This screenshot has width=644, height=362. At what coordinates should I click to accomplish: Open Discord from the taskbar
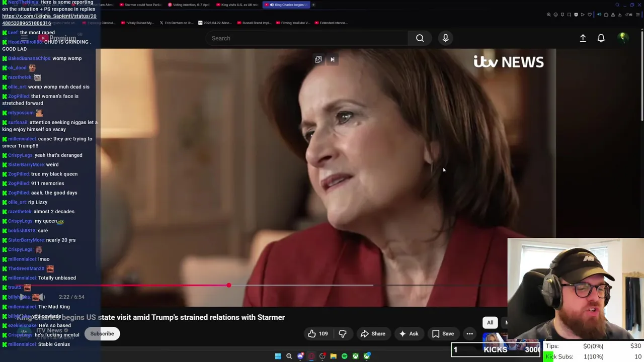click(x=300, y=356)
